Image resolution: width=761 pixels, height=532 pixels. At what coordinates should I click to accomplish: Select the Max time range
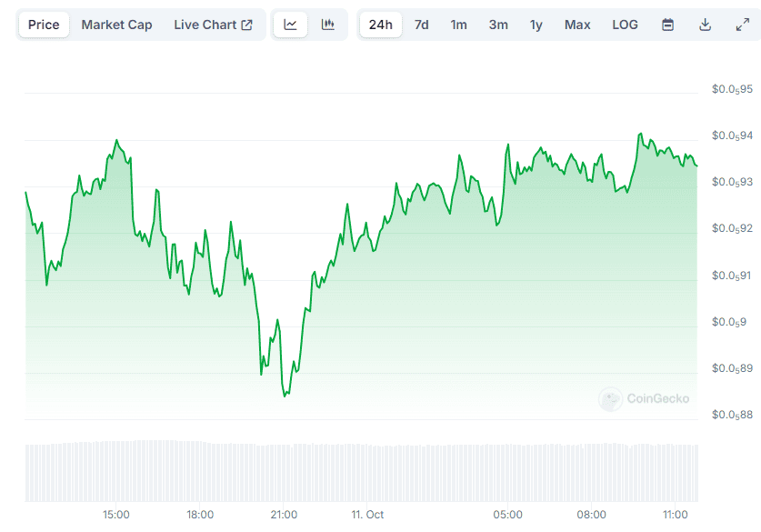point(577,25)
